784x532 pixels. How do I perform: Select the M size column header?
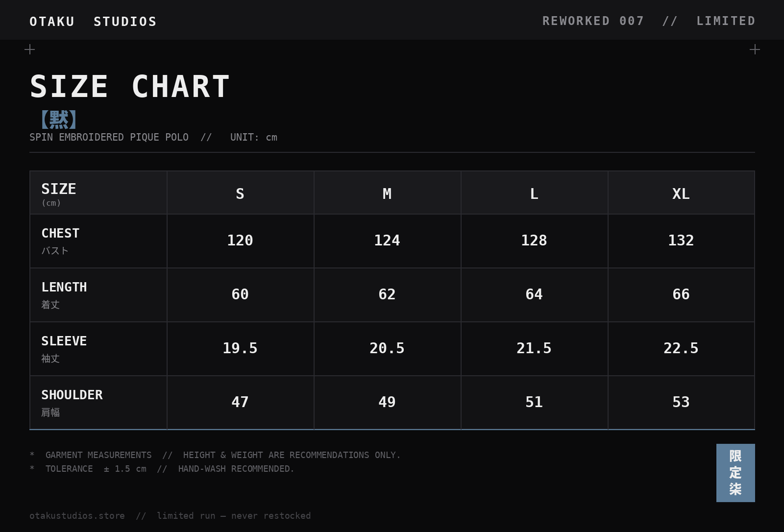(x=387, y=193)
